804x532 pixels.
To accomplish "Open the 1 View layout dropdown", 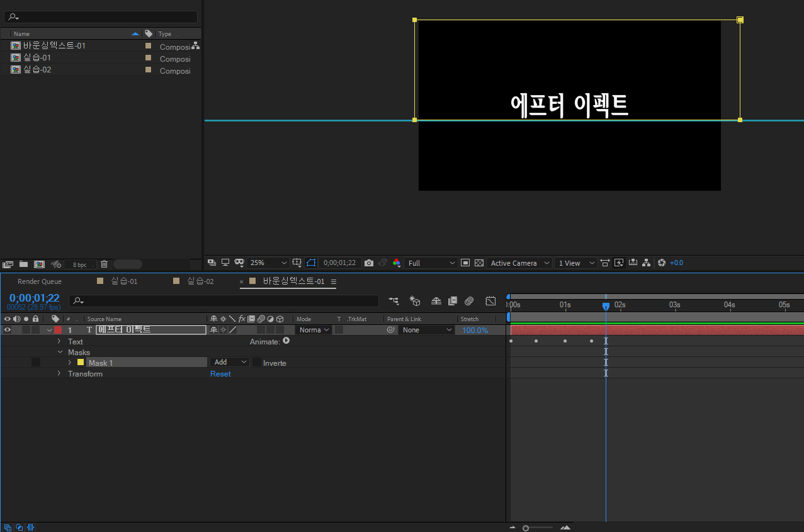I will click(x=576, y=263).
